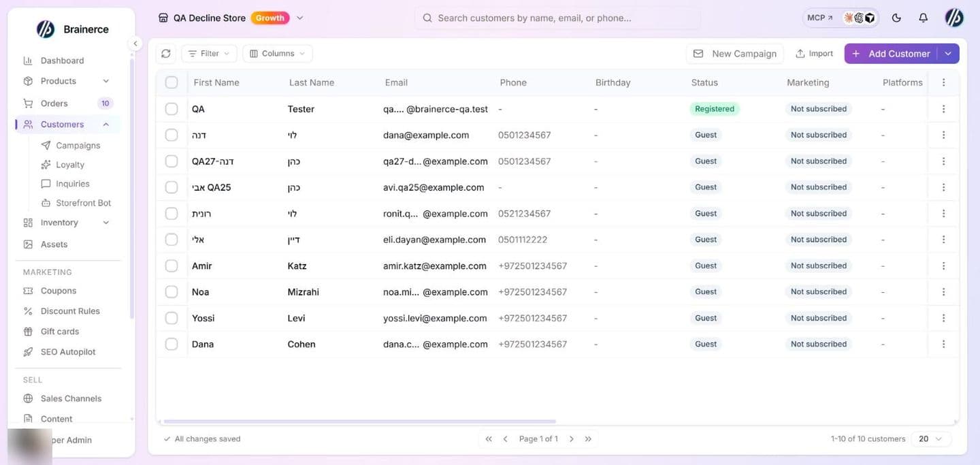Open Inquiries under Customers
Image resolution: width=980 pixels, height=465 pixels.
72,184
